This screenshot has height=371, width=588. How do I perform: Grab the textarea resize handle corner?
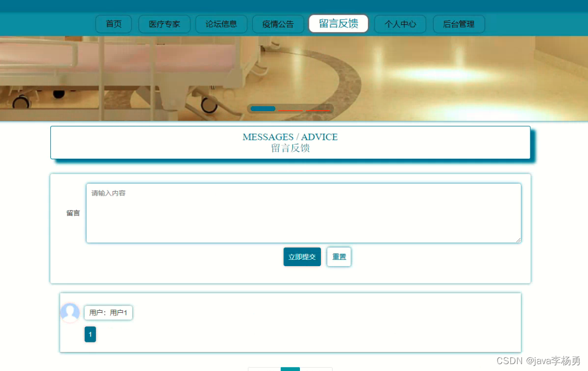(518, 240)
